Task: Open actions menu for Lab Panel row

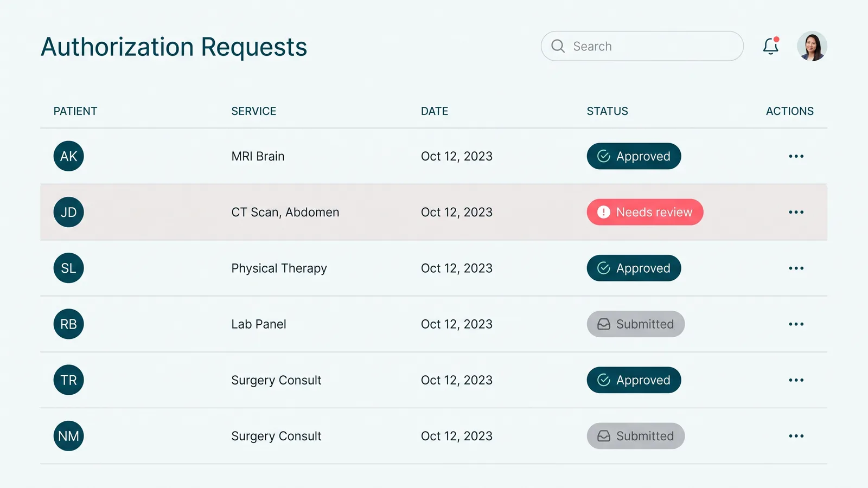Action: click(x=796, y=324)
